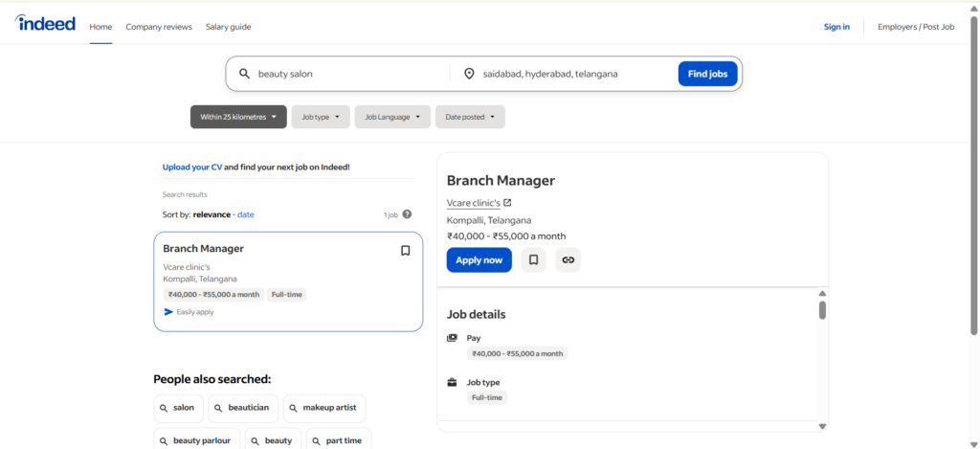
Task: Sort search results by date
Action: point(246,214)
